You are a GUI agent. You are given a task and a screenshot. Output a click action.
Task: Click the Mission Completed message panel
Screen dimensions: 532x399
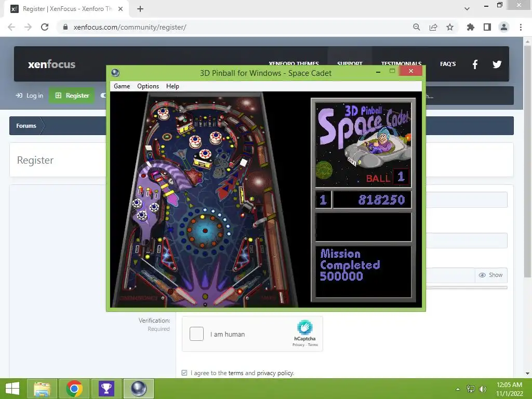click(x=363, y=271)
